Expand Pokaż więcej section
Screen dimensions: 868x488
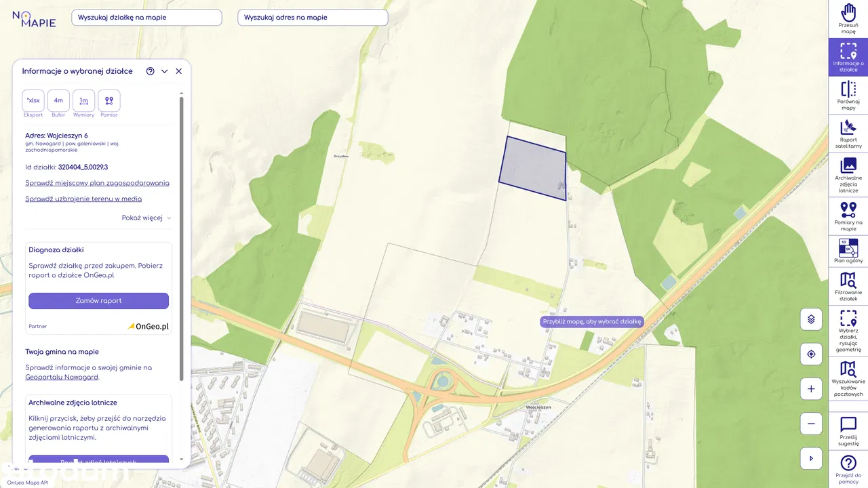pos(146,218)
